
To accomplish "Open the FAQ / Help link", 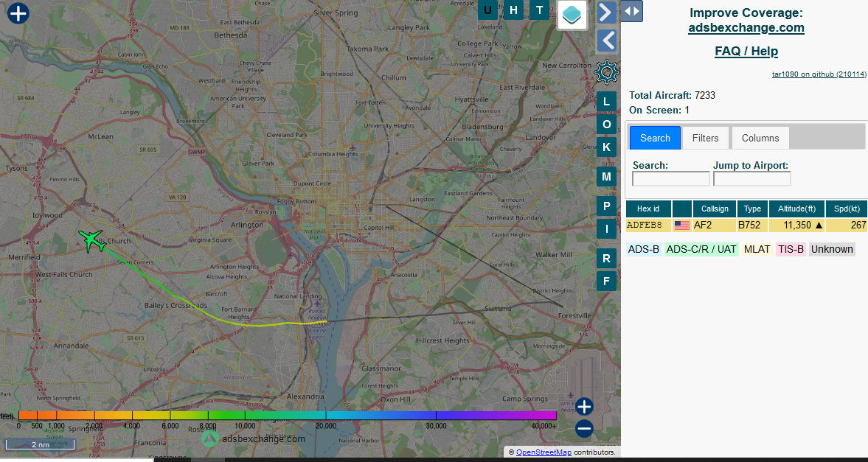I will [746, 52].
